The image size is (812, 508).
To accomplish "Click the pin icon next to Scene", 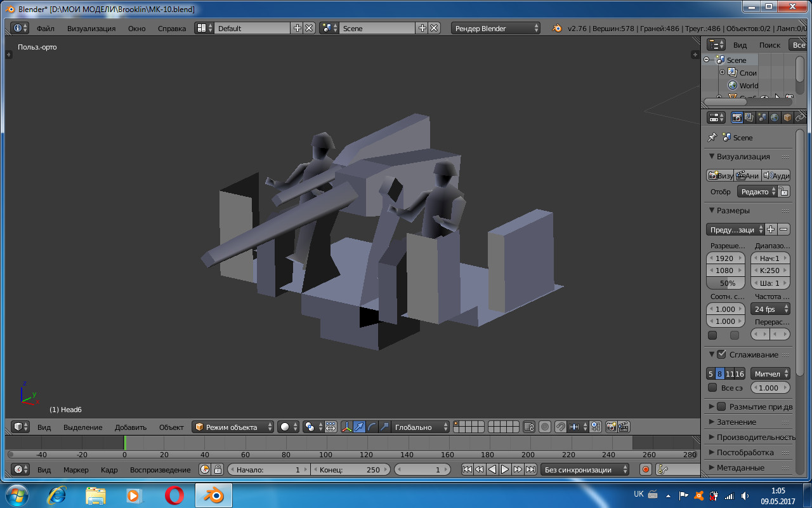I will pos(712,138).
